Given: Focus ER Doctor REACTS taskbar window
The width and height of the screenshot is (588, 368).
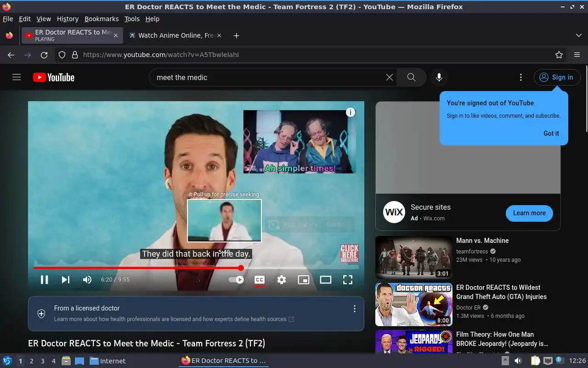Looking at the screenshot, I should pos(224,361).
